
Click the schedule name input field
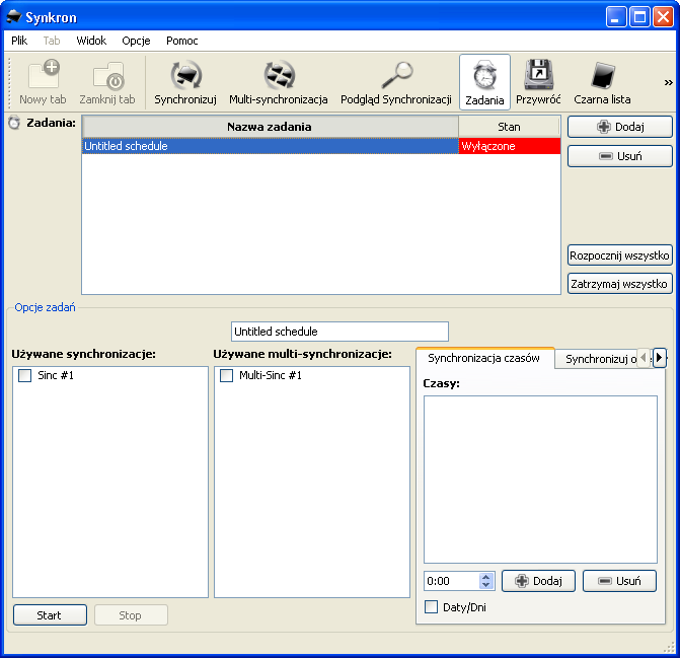340,332
